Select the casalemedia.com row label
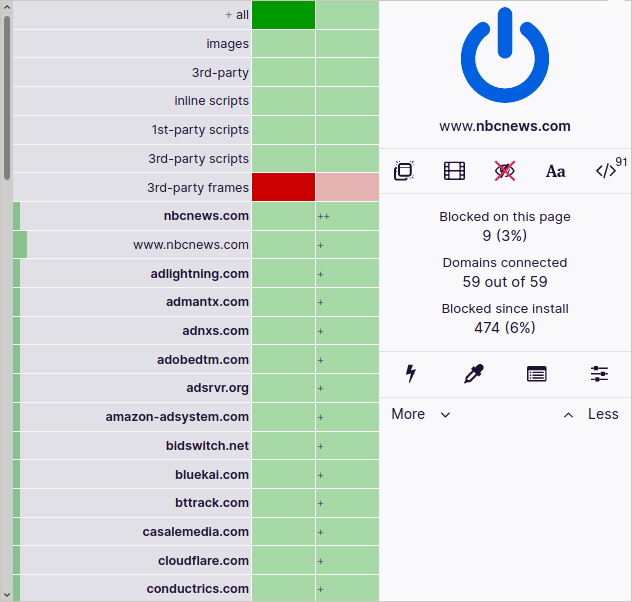This screenshot has height=602, width=632. pyautogui.click(x=132, y=532)
